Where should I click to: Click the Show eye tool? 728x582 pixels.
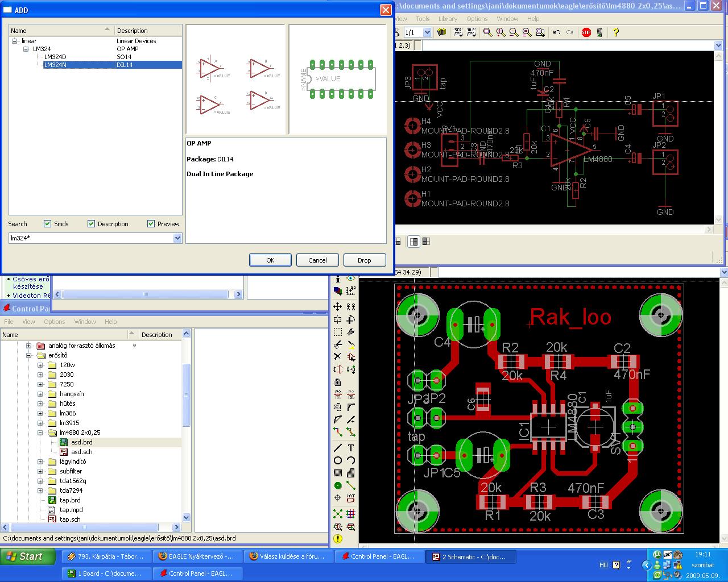pos(351,278)
